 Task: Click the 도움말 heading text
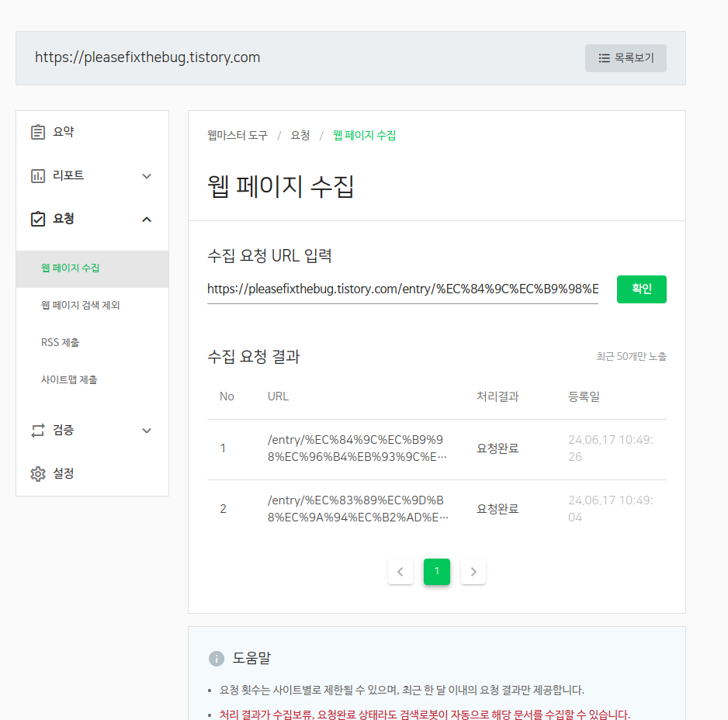pyautogui.click(x=251, y=658)
